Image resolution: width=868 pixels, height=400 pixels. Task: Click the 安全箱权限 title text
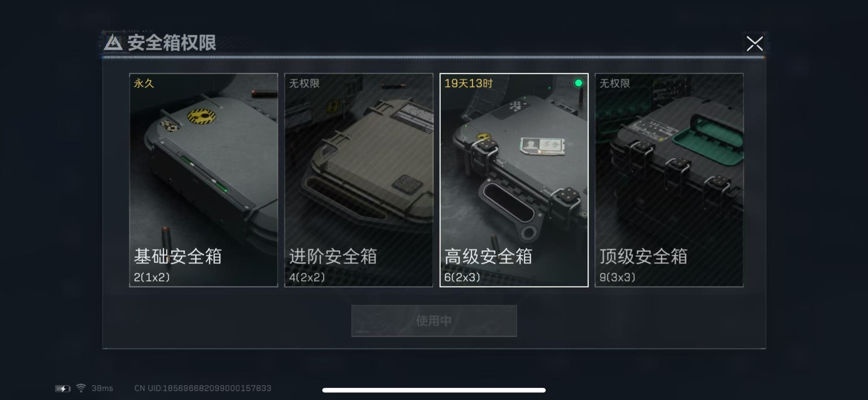172,43
